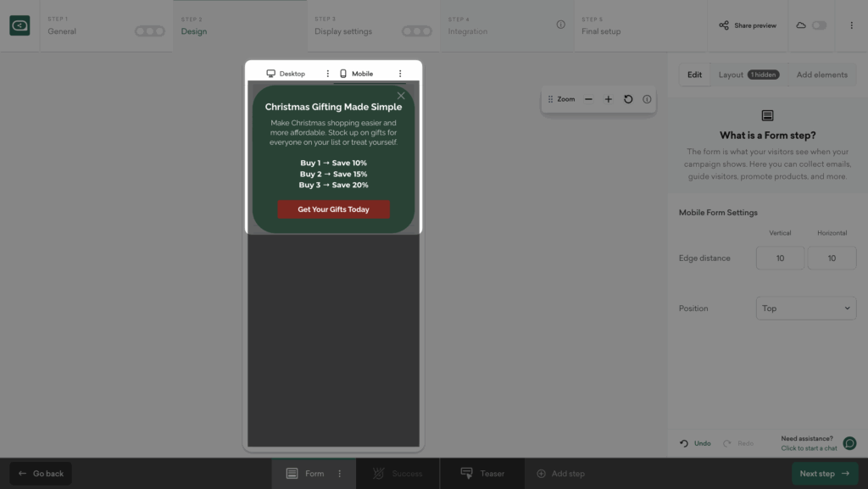Reset zoom with the circular arrow icon
The height and width of the screenshot is (489, 868).
point(628,99)
